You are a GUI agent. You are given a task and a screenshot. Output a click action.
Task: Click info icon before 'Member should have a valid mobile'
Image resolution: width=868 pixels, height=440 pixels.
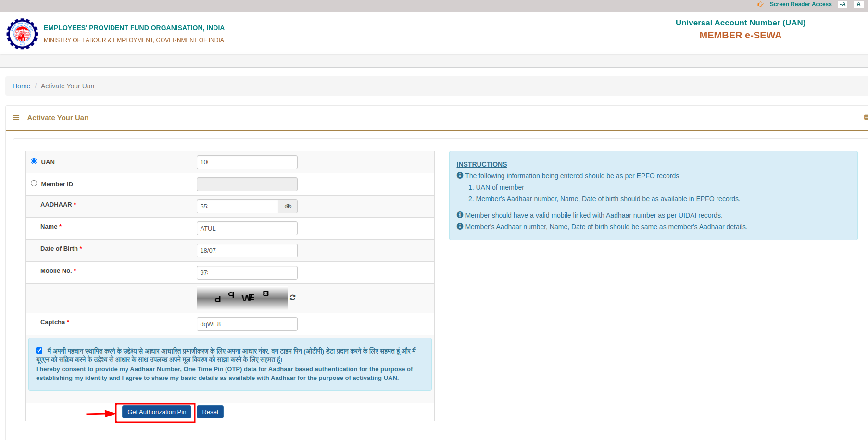tap(460, 215)
